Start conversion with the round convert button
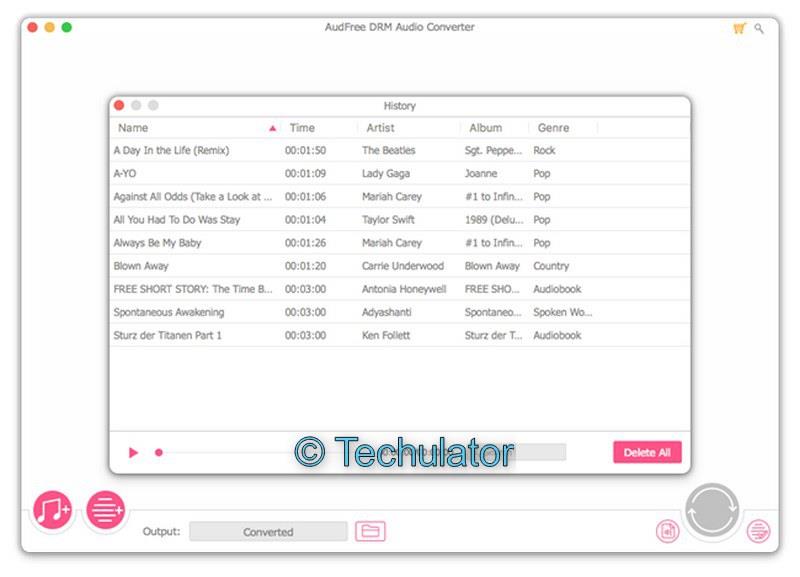 (712, 510)
